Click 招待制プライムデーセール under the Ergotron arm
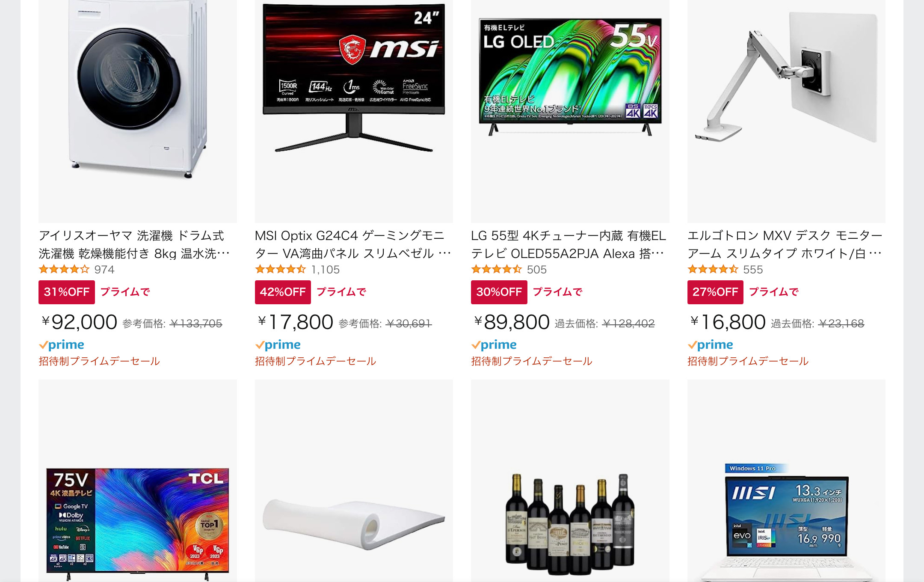Viewport: 924px width, 582px height. [748, 361]
